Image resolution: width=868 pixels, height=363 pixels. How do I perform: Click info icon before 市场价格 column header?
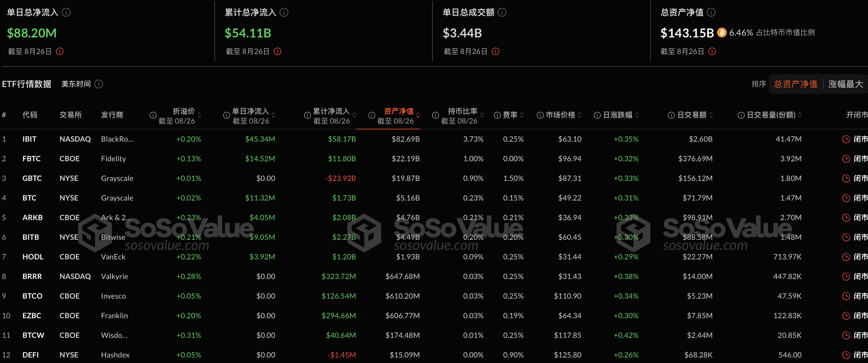[540, 115]
